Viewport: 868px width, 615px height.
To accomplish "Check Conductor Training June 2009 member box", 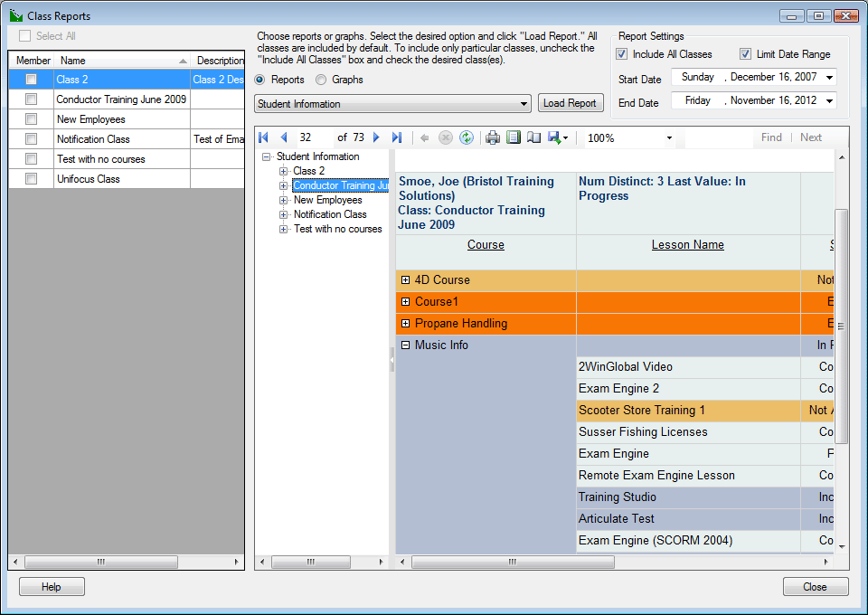I will pyautogui.click(x=31, y=99).
